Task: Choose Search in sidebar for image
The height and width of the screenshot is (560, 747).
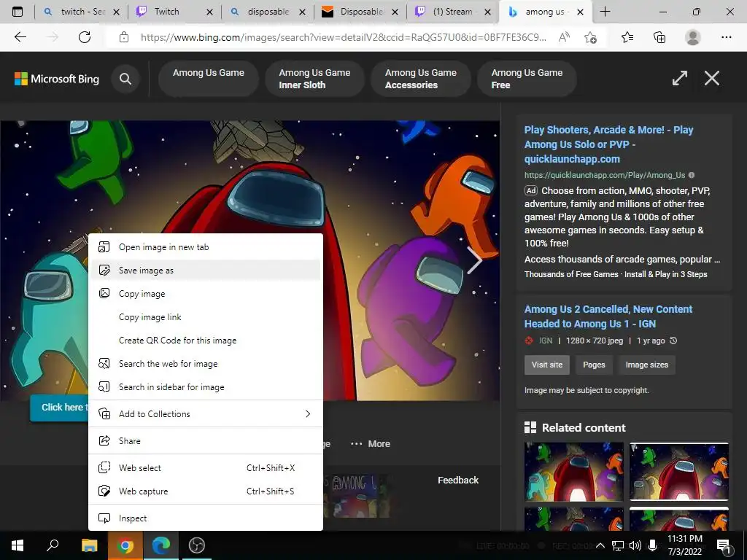Action: (x=206, y=387)
